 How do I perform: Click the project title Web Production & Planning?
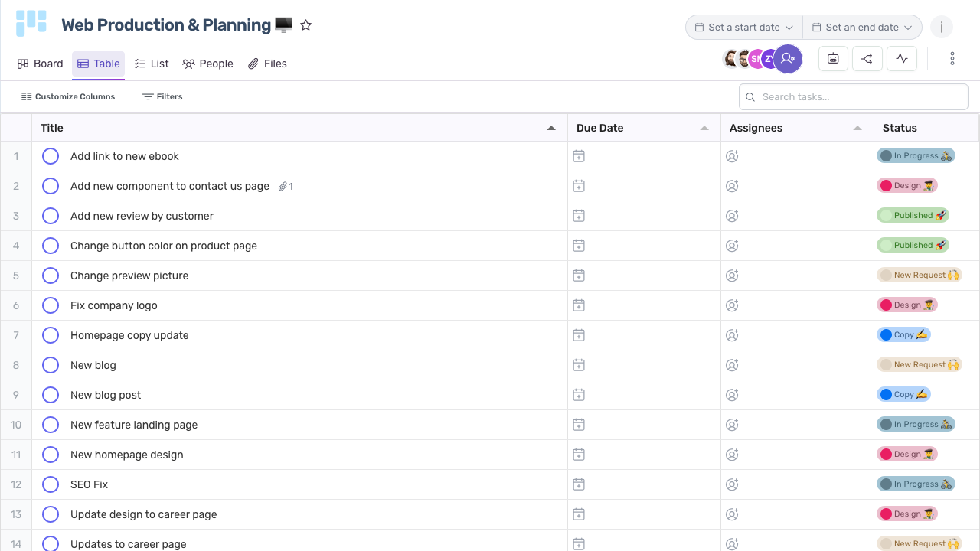[166, 25]
